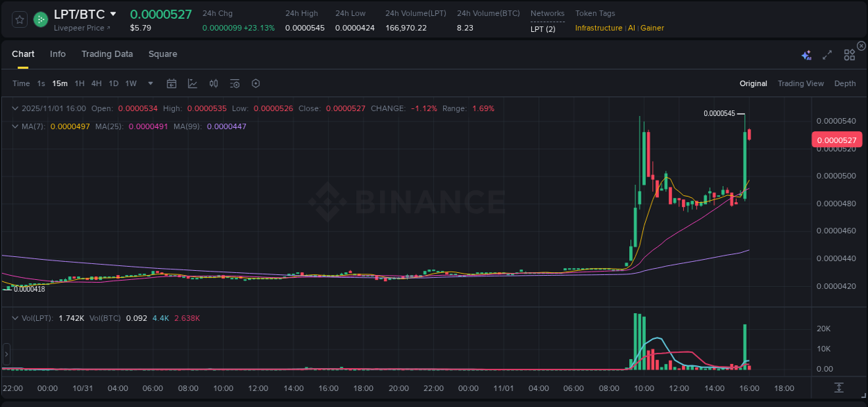Toggle the favorite star for LPT/BTC
The height and width of the screenshot is (407, 868).
(x=19, y=19)
